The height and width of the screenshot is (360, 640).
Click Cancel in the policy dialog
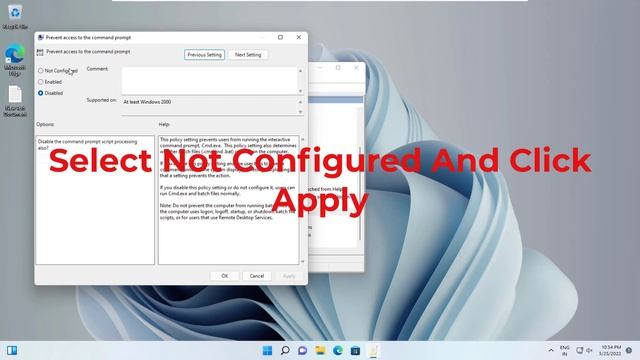(257, 276)
